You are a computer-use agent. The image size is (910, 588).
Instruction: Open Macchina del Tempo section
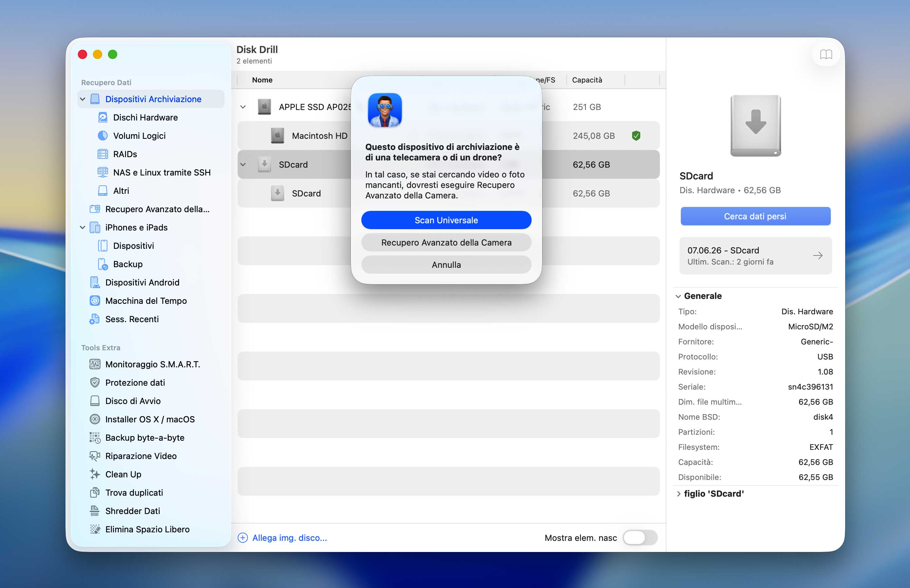coord(146,301)
